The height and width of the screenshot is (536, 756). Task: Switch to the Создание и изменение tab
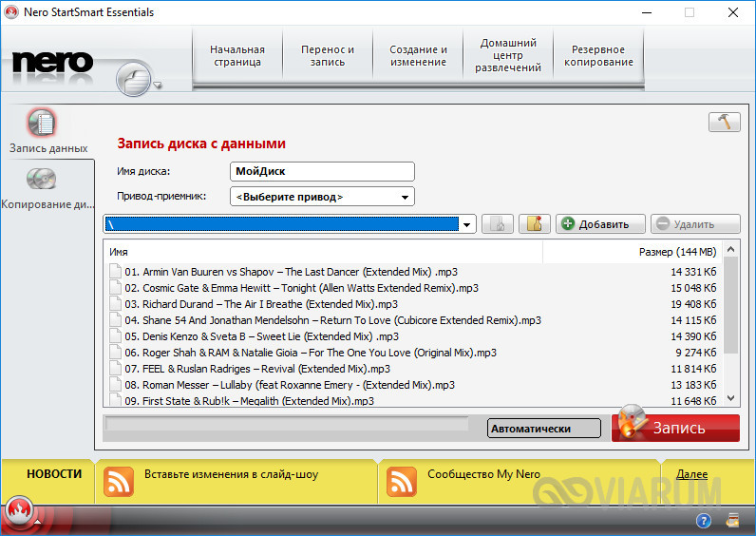(418, 56)
